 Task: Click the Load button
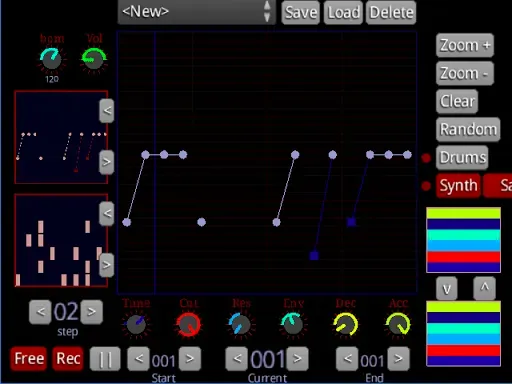(343, 13)
